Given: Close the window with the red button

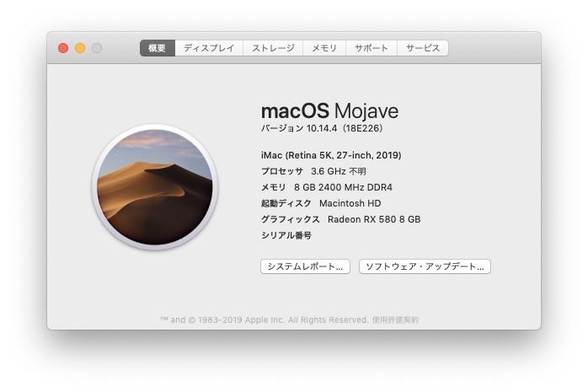Looking at the screenshot, I should [x=63, y=48].
